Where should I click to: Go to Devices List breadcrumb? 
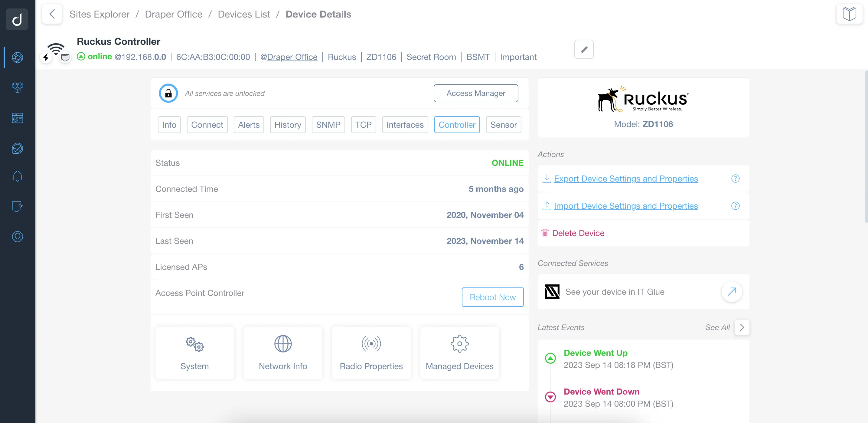244,14
